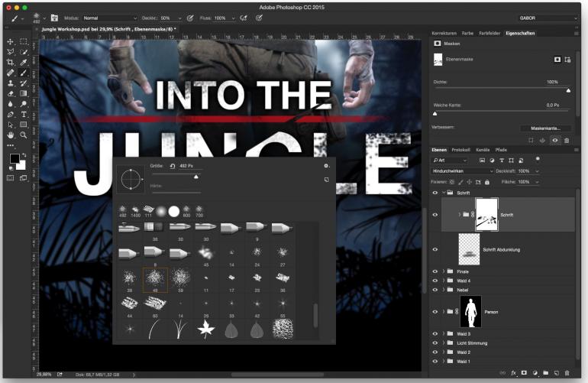
Task: Expand the Finale group
Action: (x=444, y=271)
